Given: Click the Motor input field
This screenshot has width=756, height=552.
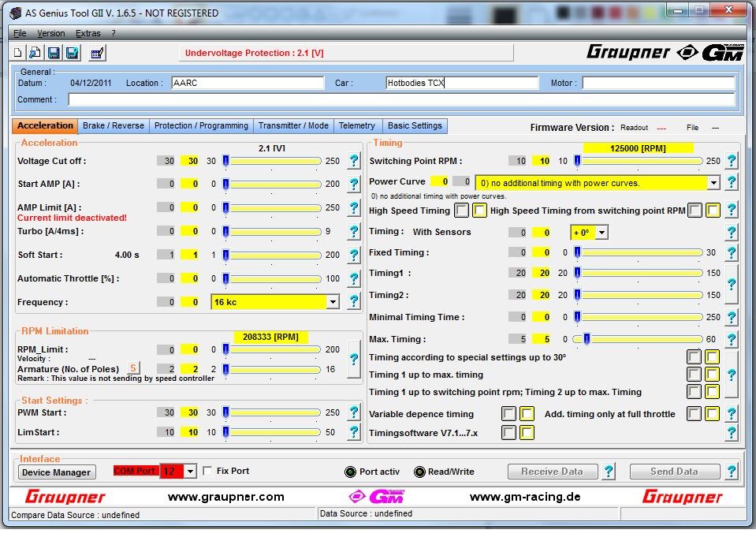Looking at the screenshot, I should click(x=658, y=83).
